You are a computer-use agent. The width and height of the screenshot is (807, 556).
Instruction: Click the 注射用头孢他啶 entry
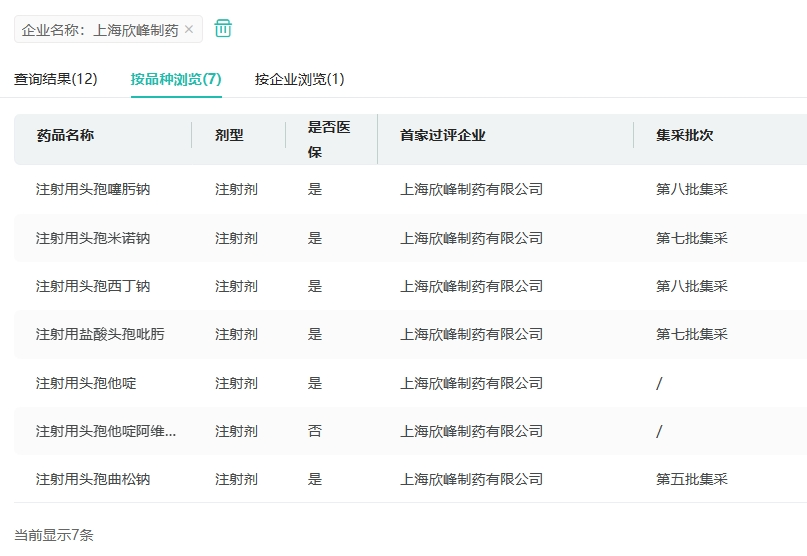coord(86,383)
